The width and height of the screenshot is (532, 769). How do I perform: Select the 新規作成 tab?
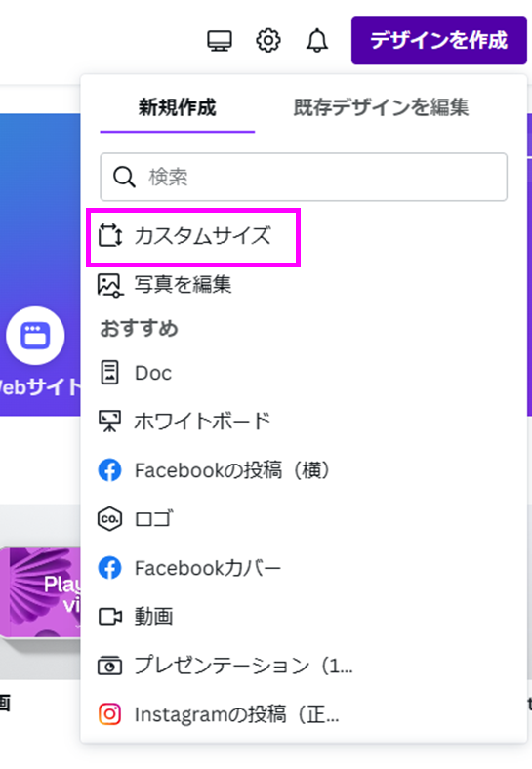coord(177,107)
